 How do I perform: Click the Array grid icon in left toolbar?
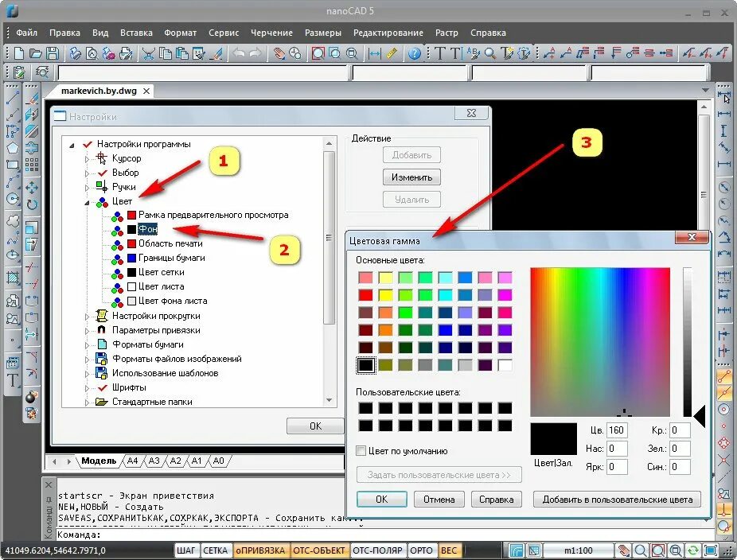[32, 165]
